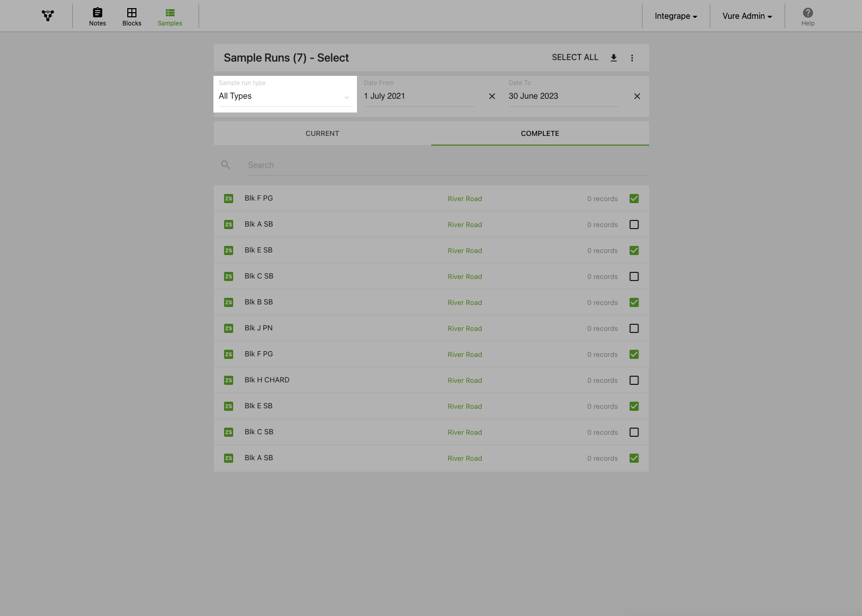Expand the Vure Admin user menu
This screenshot has height=616, width=862.
(x=747, y=16)
